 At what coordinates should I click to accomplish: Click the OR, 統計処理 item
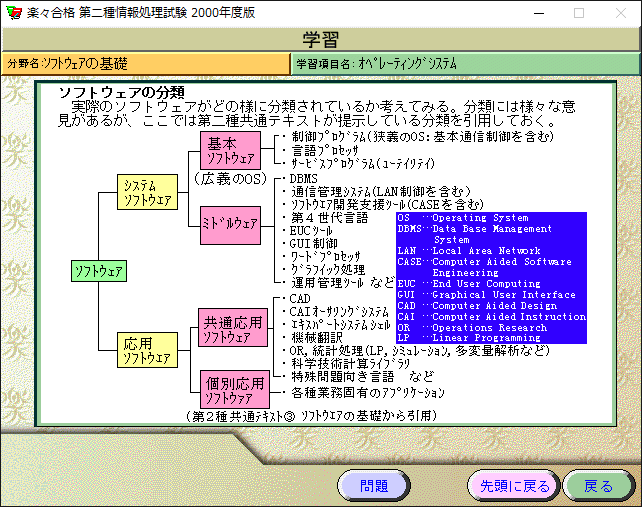[x=419, y=351]
